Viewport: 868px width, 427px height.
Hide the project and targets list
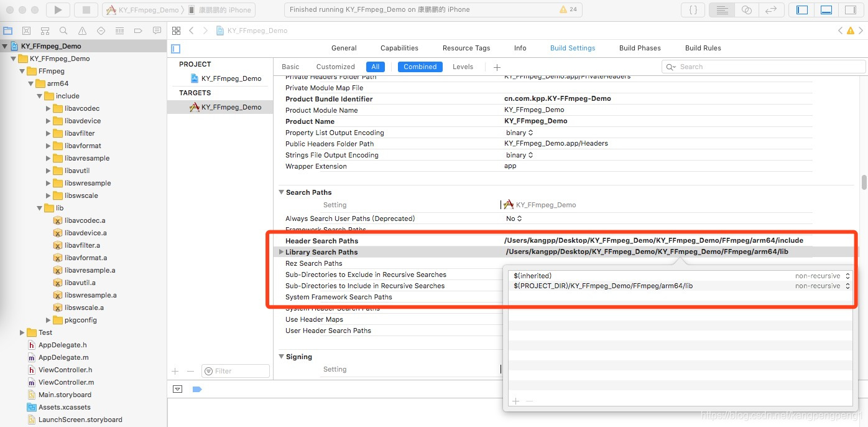click(x=175, y=49)
